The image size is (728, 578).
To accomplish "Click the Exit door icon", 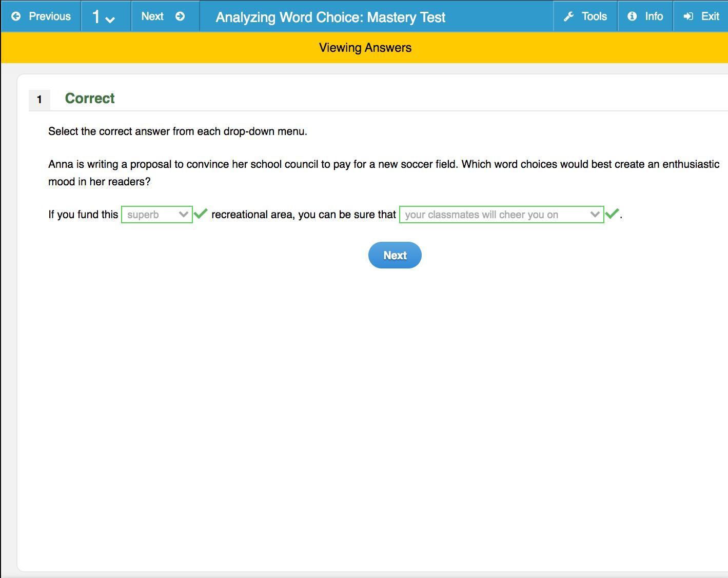I will coord(688,16).
